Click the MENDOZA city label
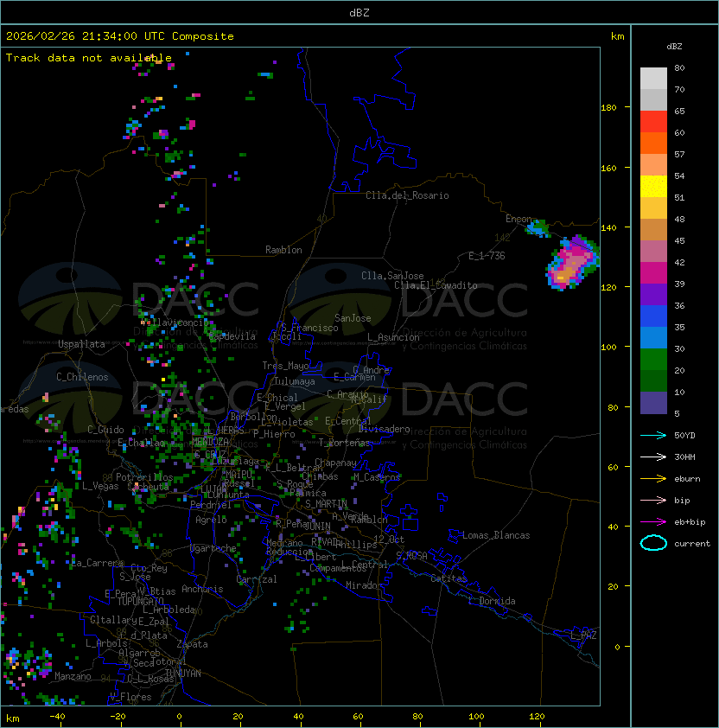The height and width of the screenshot is (728, 719). pyautogui.click(x=211, y=442)
